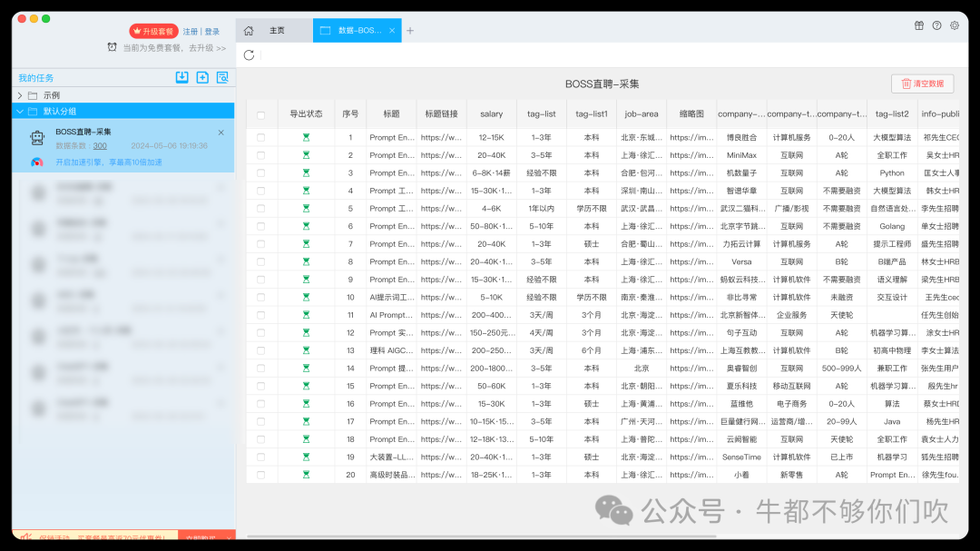This screenshot has width=980, height=551.
Task: Open the help question mark icon
Action: [x=936, y=25]
